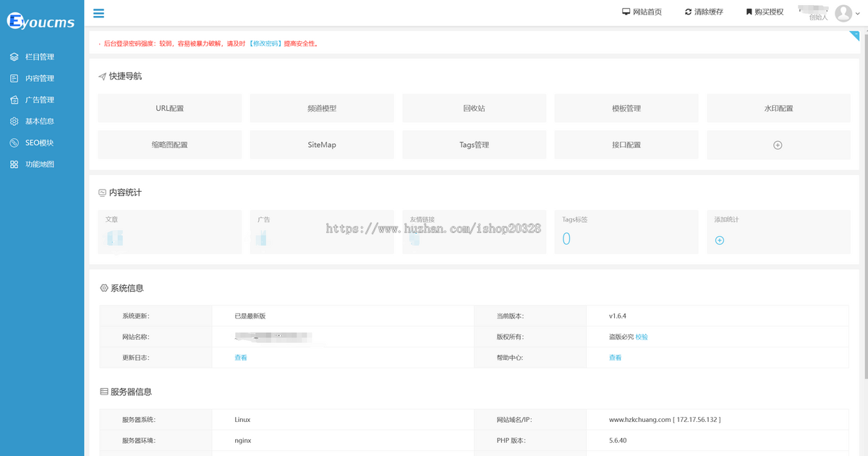Click the user avatar picture
This screenshot has height=456, width=868.
tap(843, 13)
